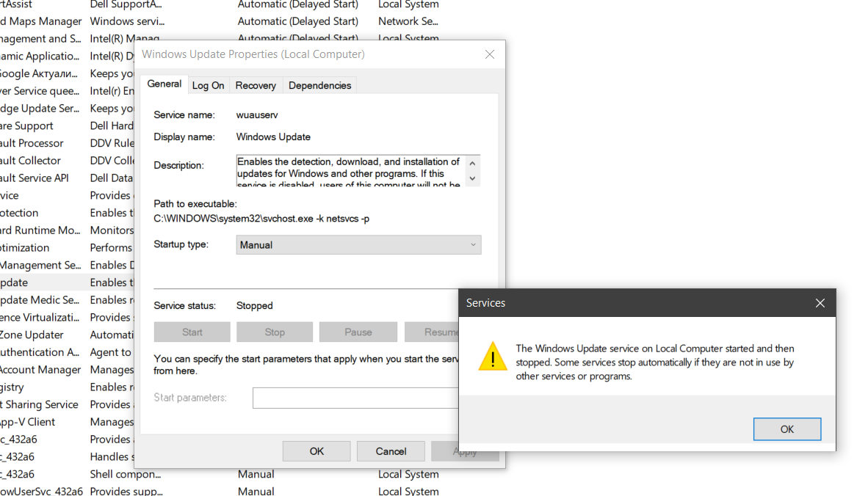Switch to the General tab
The height and width of the screenshot is (496, 868).
tap(164, 84)
